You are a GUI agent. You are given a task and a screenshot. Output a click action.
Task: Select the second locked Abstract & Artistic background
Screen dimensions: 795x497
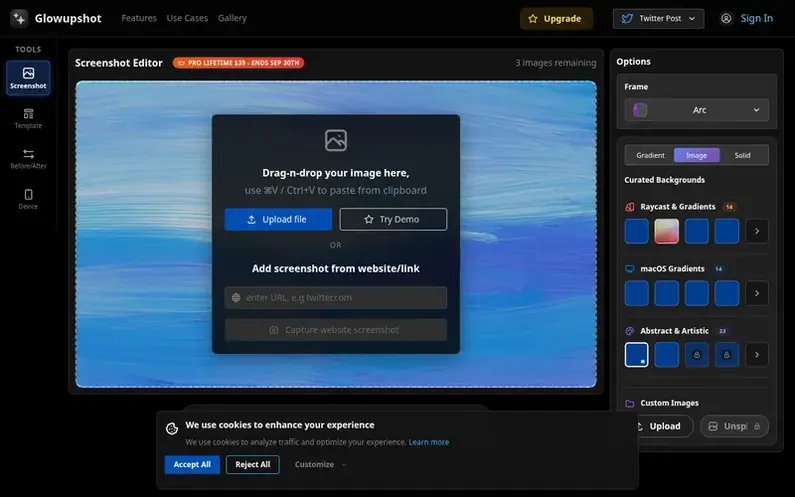727,354
